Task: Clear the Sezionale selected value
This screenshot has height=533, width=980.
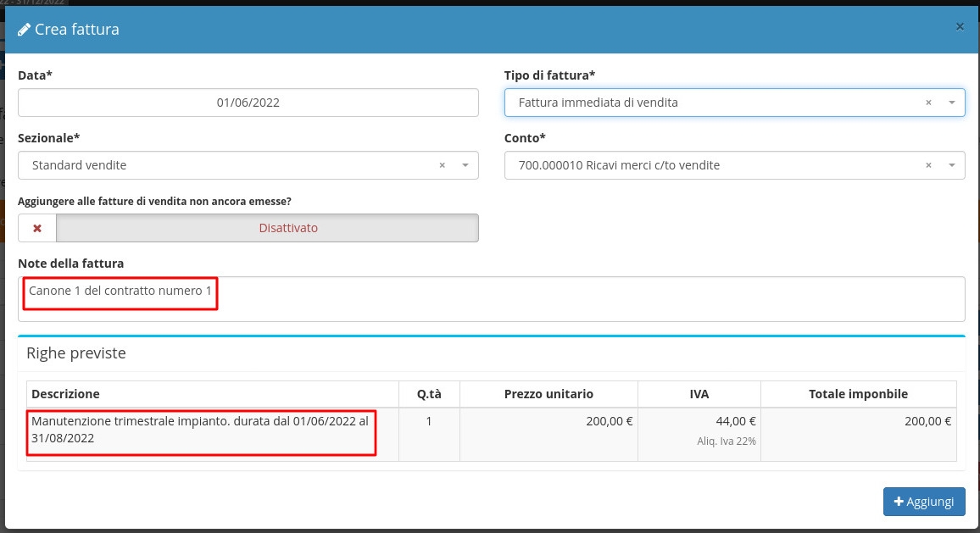Action: (x=442, y=165)
